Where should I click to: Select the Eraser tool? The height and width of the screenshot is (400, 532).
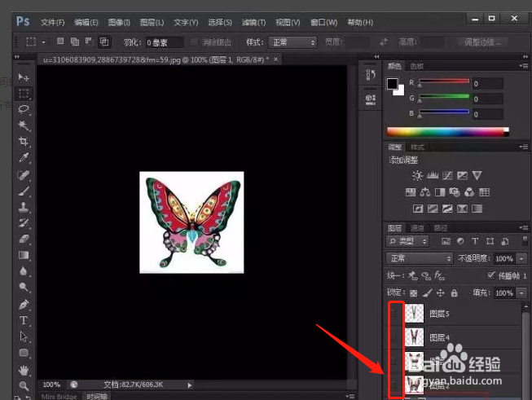pos(24,240)
